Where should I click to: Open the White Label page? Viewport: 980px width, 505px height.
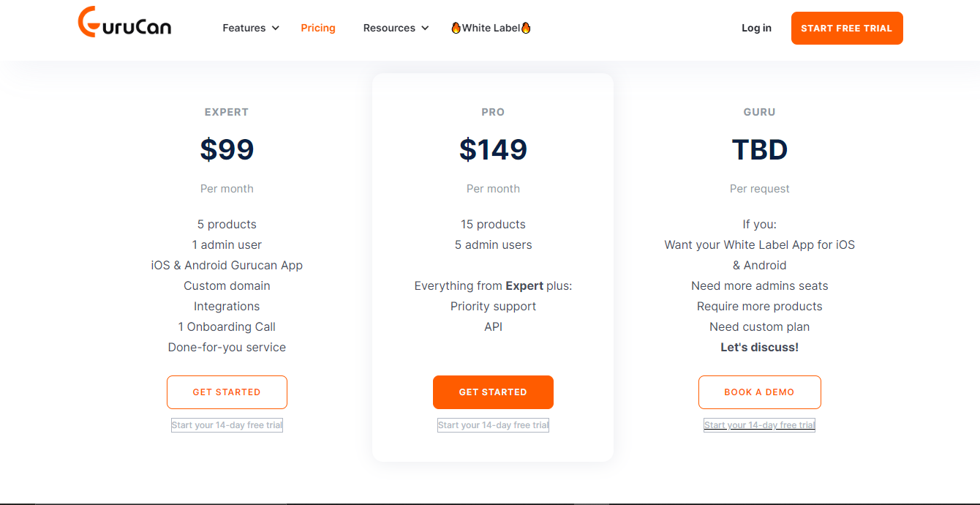[x=491, y=28]
